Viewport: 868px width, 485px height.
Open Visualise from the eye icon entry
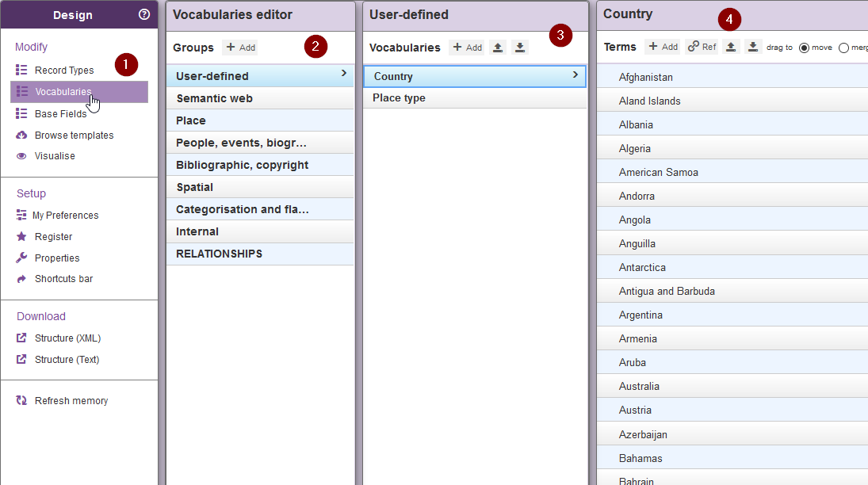pos(54,156)
